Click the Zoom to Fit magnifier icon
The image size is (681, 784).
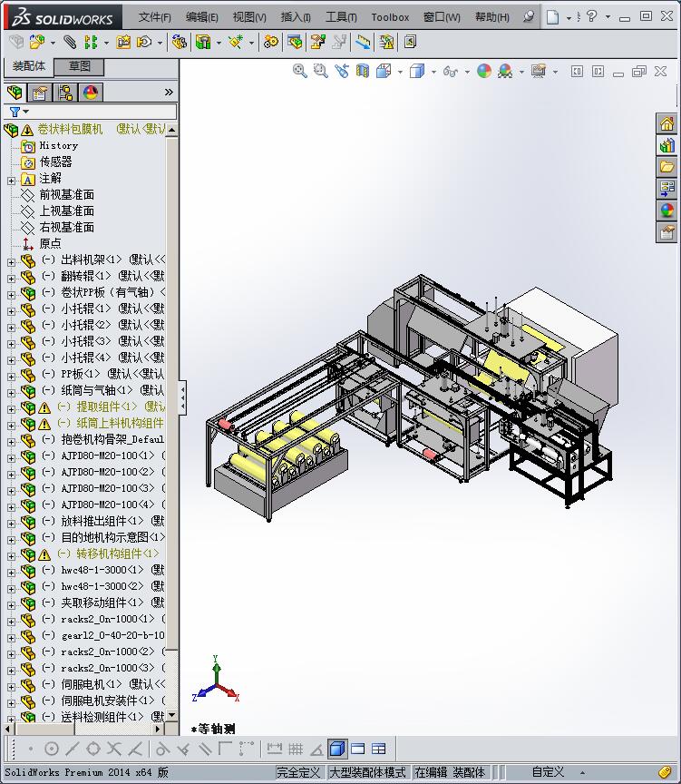300,71
